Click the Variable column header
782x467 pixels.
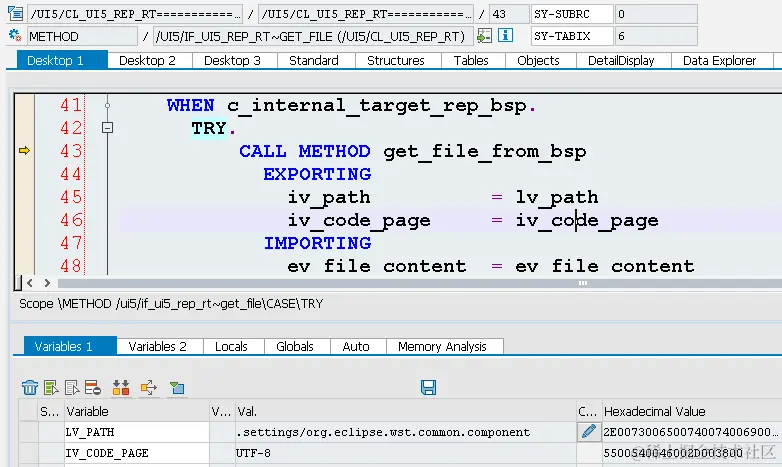[136, 411]
